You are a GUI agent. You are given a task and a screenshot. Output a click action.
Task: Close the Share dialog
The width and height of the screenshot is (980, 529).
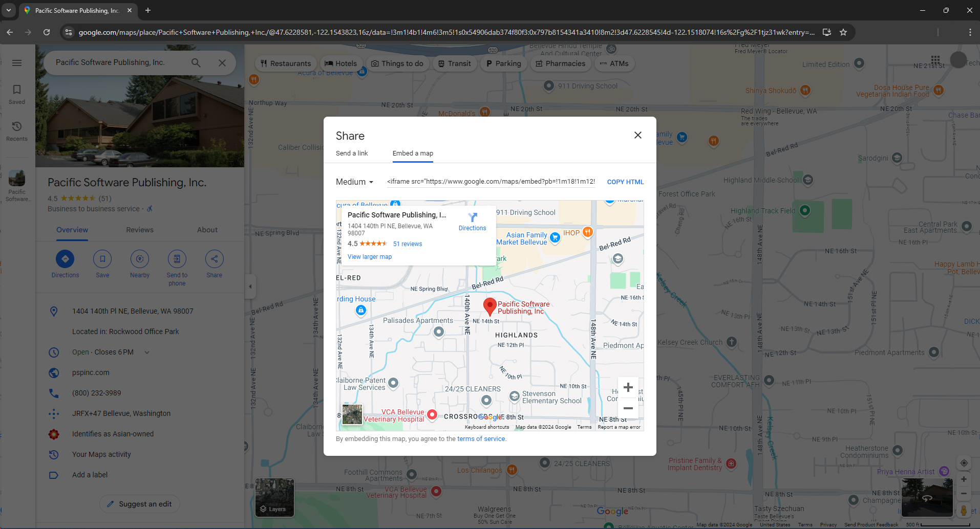637,135
